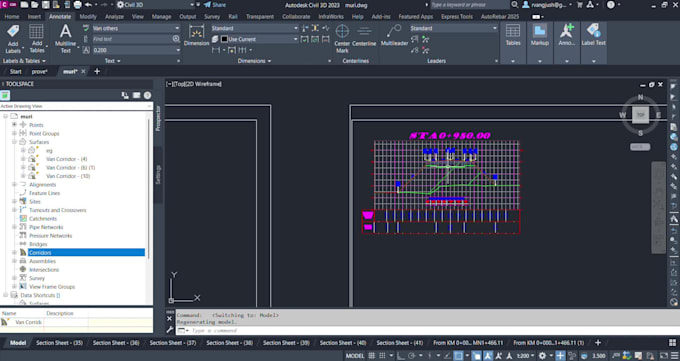Click the search magnifier icon in title bar
Viewport: 680px width, 361px height.
[x=515, y=4]
